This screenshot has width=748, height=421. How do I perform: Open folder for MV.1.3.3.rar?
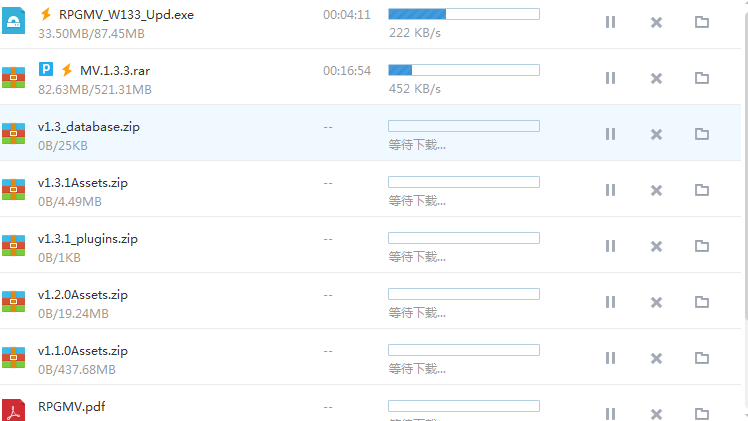pyautogui.click(x=702, y=78)
